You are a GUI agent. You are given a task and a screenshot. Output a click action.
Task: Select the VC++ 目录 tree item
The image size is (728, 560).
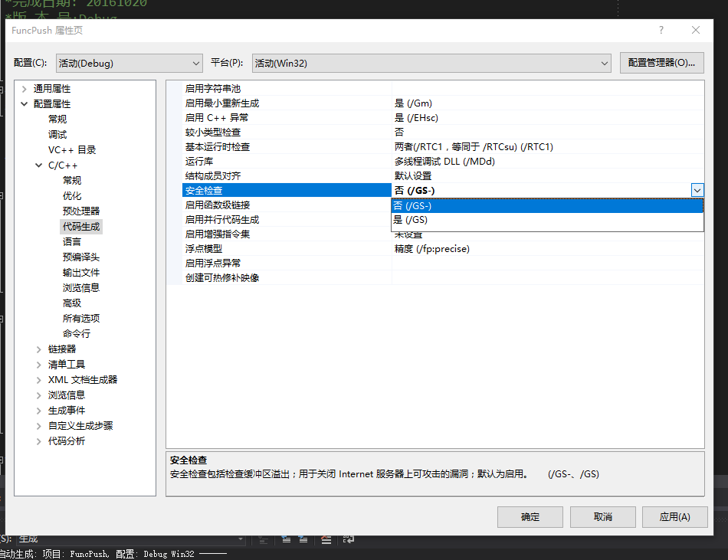click(x=72, y=150)
